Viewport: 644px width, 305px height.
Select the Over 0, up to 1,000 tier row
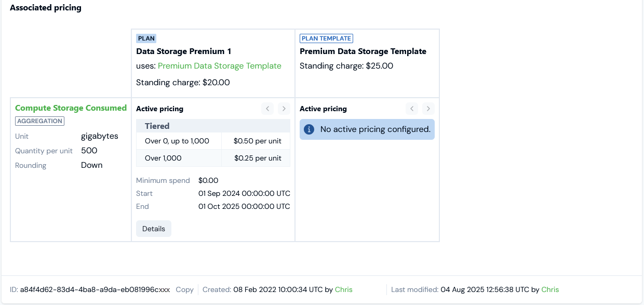pos(213,141)
